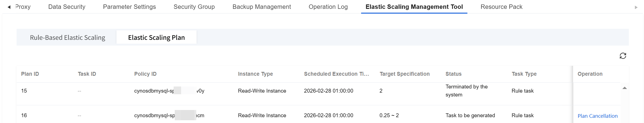644x123 pixels.
Task: Click the Plan ID 15 cell
Action: pyautogui.click(x=24, y=91)
